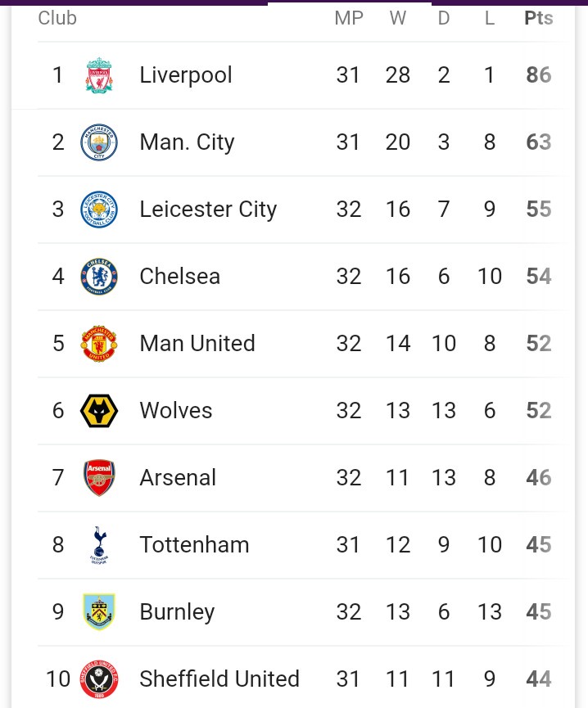Select the Chelsea badge icon
Viewport: 588px width, 708px height.
pos(99,277)
